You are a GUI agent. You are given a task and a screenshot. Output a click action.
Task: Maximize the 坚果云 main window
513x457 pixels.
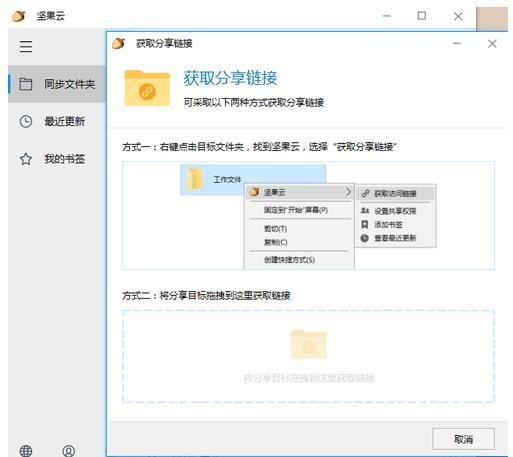(x=422, y=16)
